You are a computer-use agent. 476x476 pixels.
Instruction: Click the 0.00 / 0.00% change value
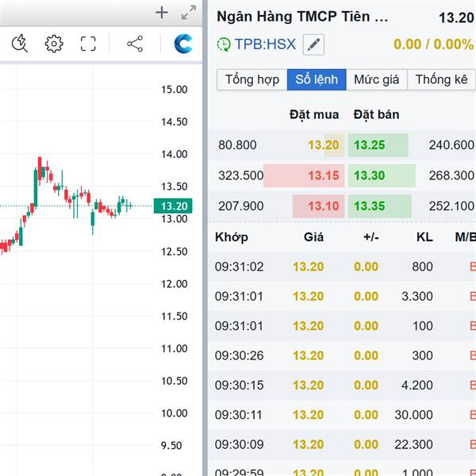[433, 44]
